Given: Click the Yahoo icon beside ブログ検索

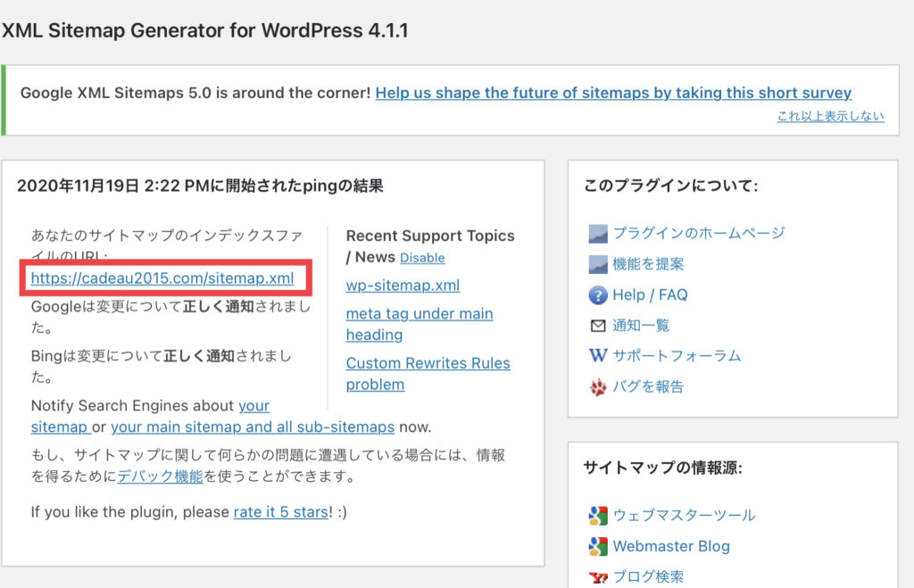Looking at the screenshot, I should [597, 577].
